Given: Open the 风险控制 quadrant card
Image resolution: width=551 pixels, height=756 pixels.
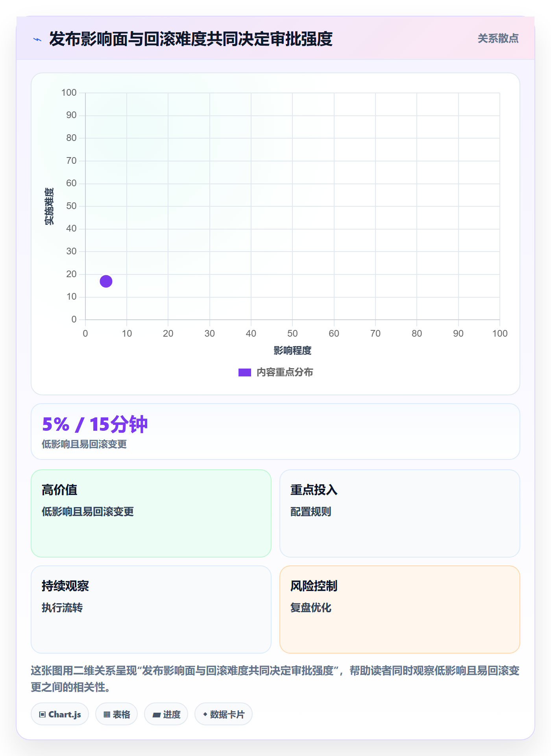Looking at the screenshot, I should point(400,609).
